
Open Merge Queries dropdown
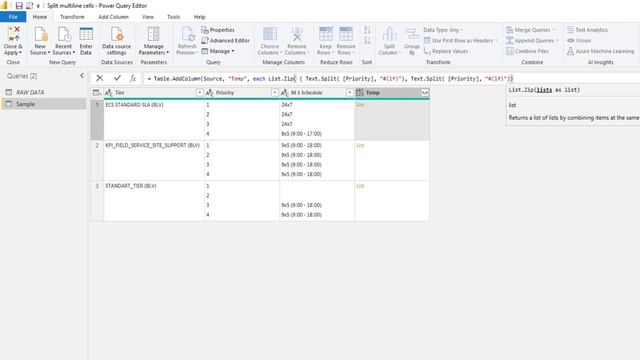coord(531,30)
